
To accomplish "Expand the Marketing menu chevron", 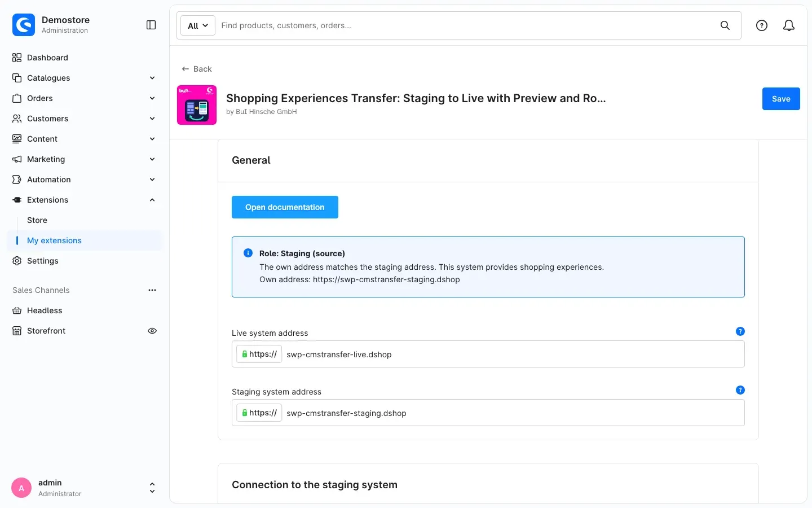I will click(x=152, y=159).
